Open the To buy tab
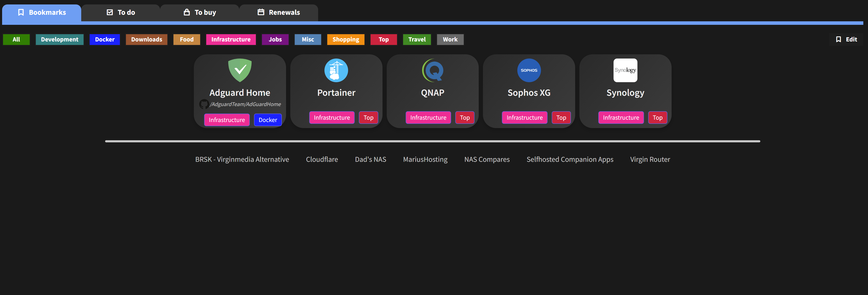 pos(199,12)
